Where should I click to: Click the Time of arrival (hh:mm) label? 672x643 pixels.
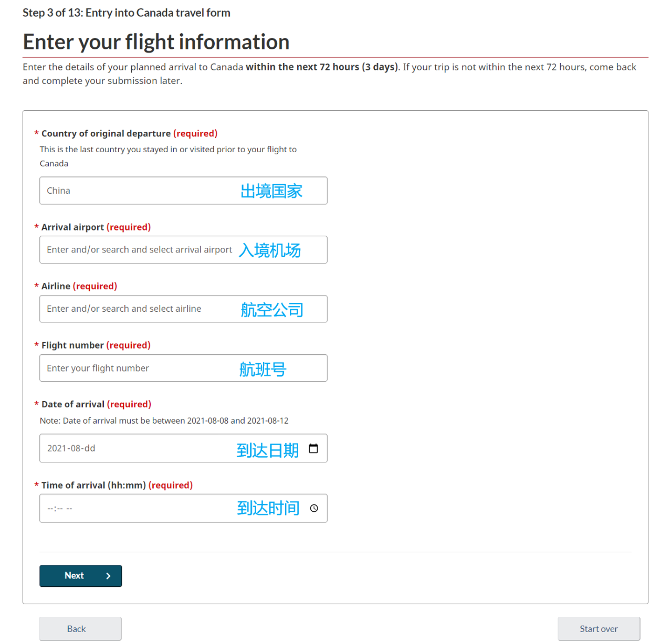(x=93, y=485)
